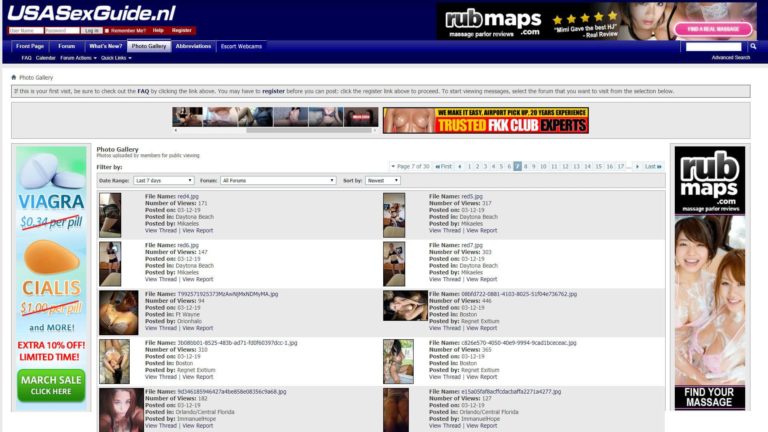Open the What's New? tab
Screen dimensions: 768x432
(105, 46)
